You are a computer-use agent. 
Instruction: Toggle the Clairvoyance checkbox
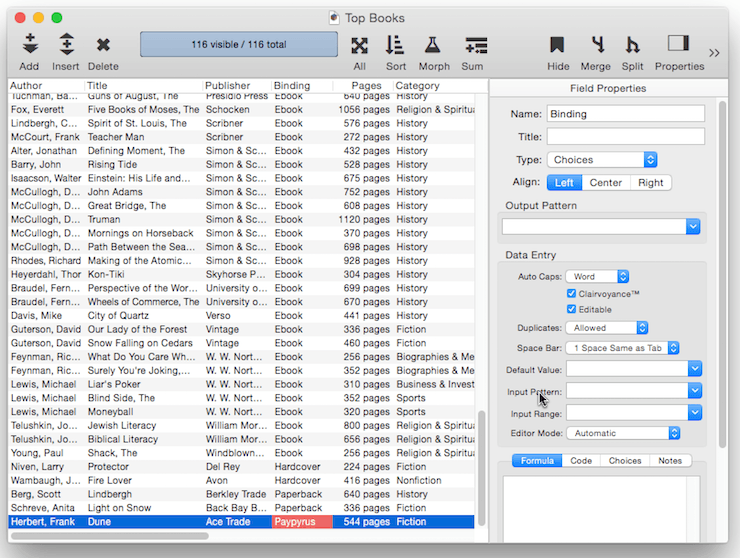572,294
